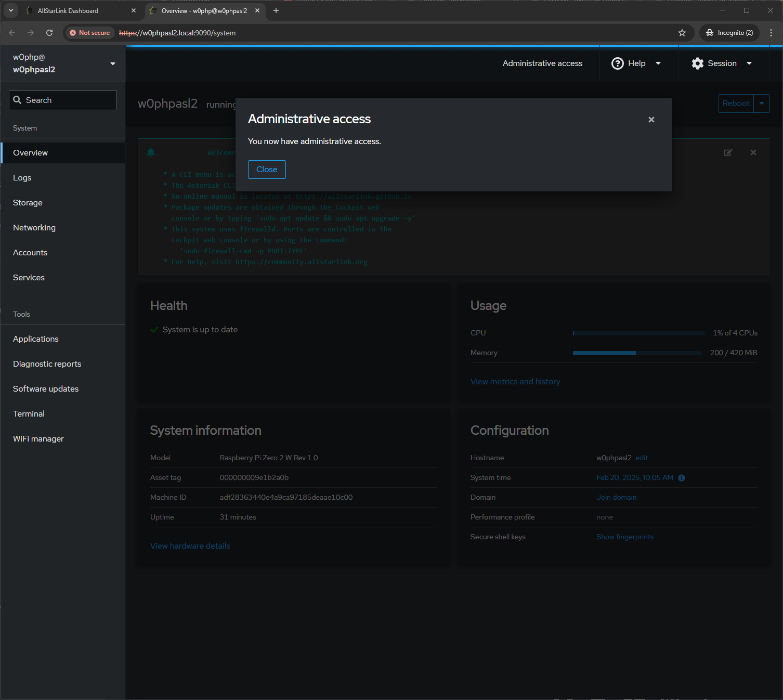Open the browser tab search dropdown
The image size is (783, 700).
[x=11, y=10]
